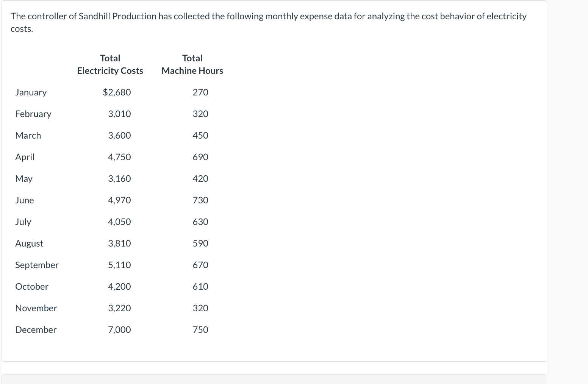
Task: Click May's electricity cost 3,160
Action: point(120,179)
